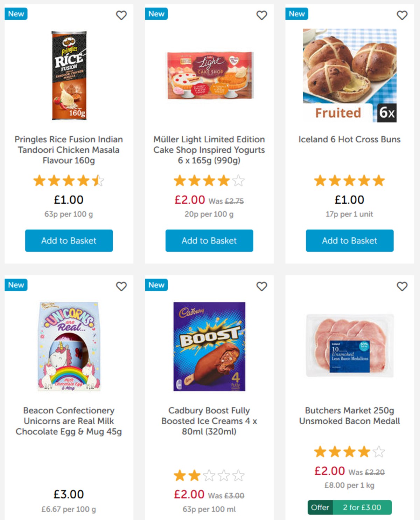Click the 2 for £3.00 offer badge

click(x=350, y=507)
